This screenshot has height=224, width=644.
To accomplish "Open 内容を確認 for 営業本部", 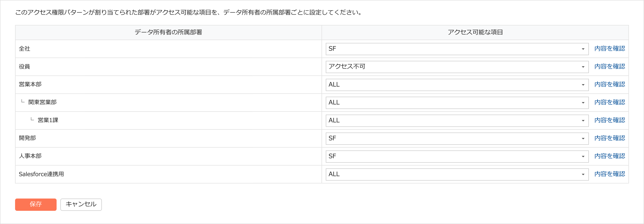I will tap(609, 84).
